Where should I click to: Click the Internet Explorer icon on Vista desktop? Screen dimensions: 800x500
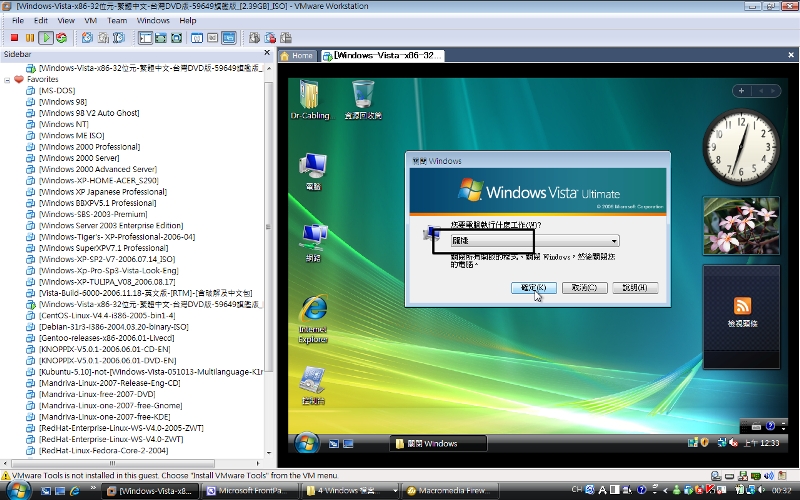pos(313,319)
